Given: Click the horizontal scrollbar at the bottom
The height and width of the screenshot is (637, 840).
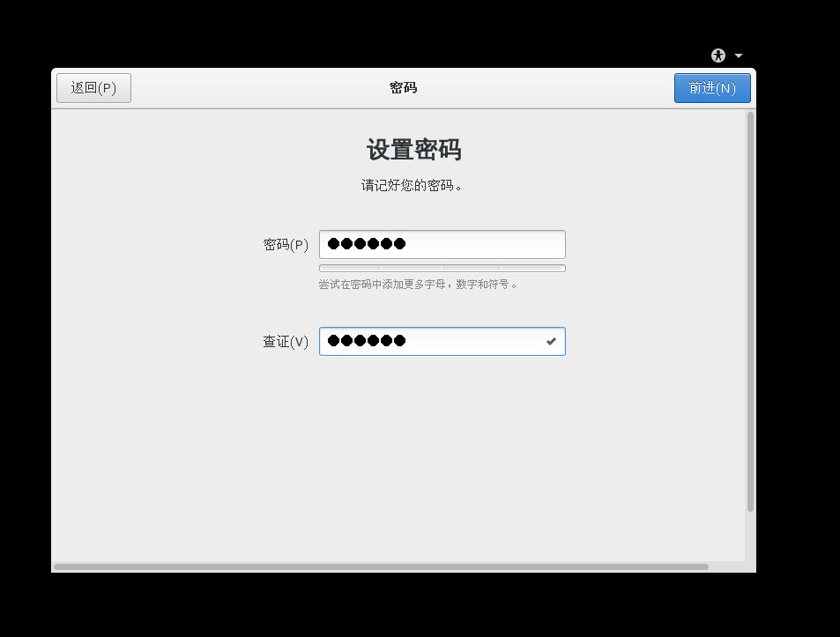Looking at the screenshot, I should [x=381, y=567].
